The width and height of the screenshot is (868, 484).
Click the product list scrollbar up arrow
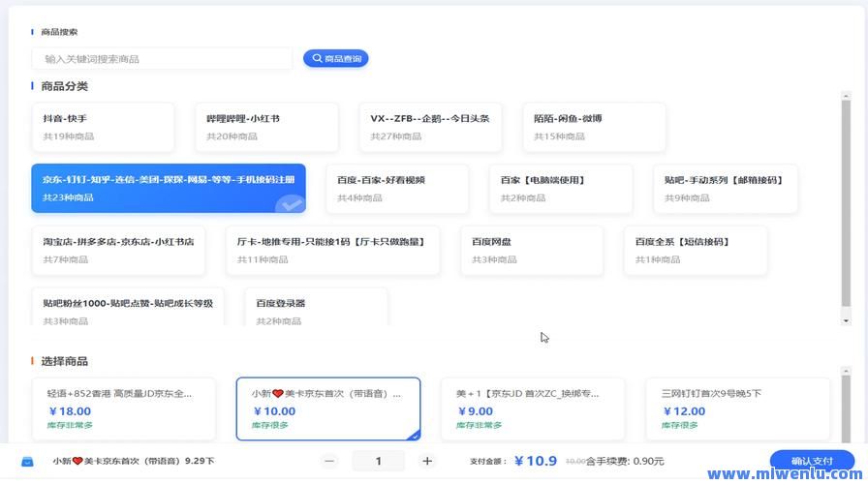[846, 371]
